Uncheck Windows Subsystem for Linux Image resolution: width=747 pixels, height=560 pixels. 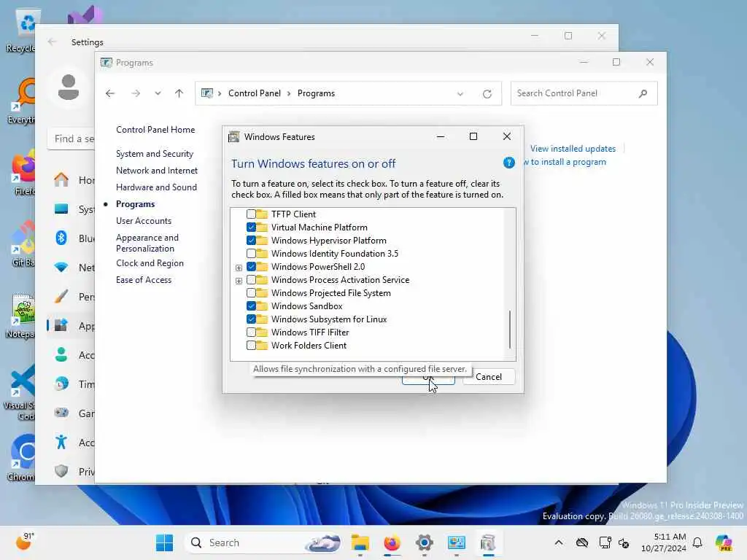pos(251,319)
